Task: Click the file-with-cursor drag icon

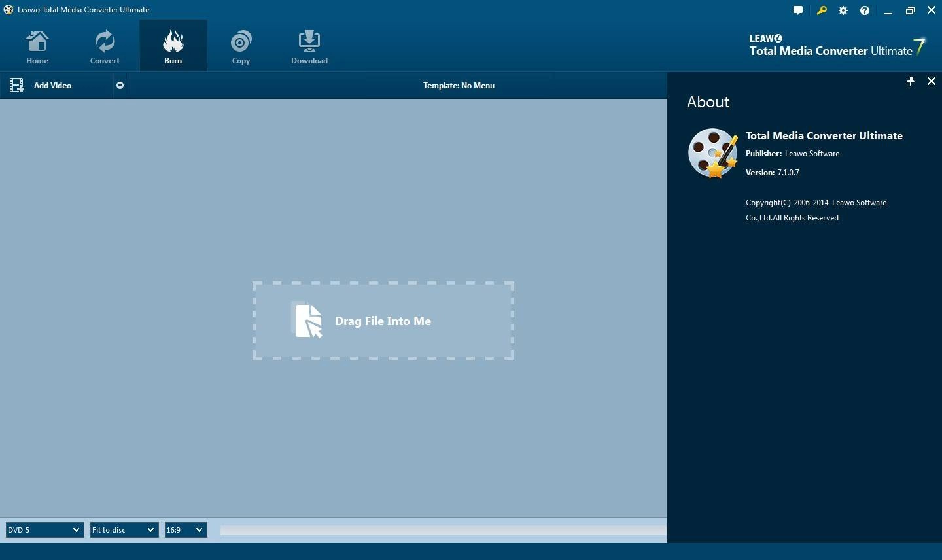Action: click(x=307, y=320)
